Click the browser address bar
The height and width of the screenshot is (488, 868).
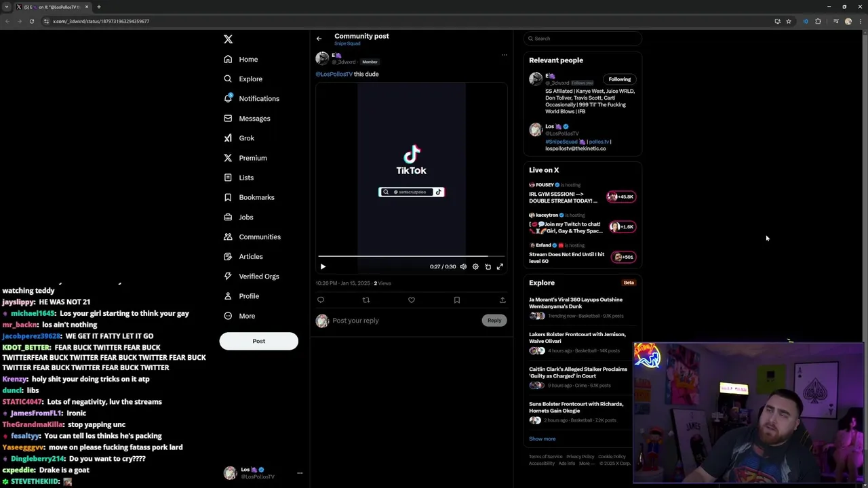point(407,21)
